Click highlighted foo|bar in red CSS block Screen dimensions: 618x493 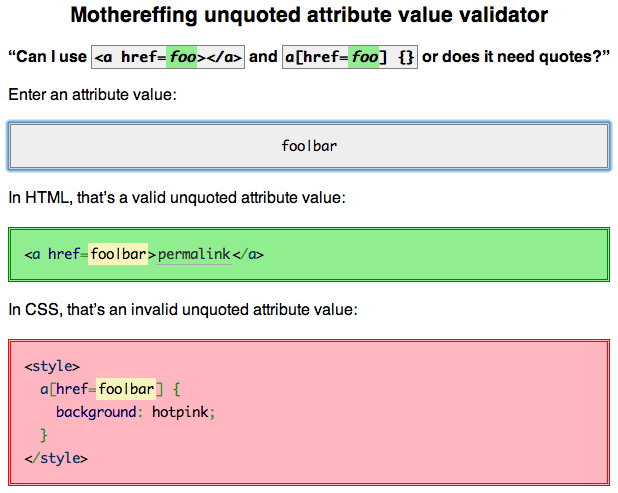coord(126,388)
